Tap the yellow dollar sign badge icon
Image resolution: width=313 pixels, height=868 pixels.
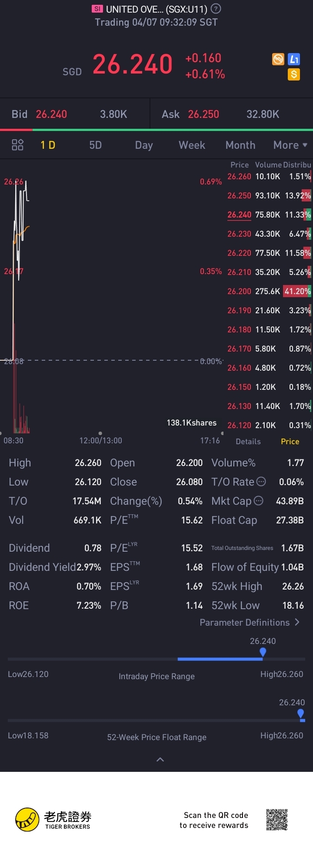[294, 74]
